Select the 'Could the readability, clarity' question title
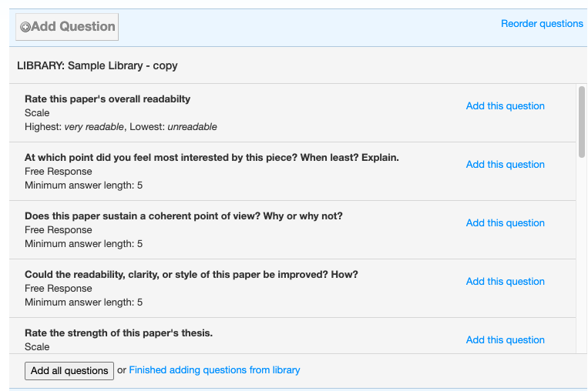 tap(191, 275)
